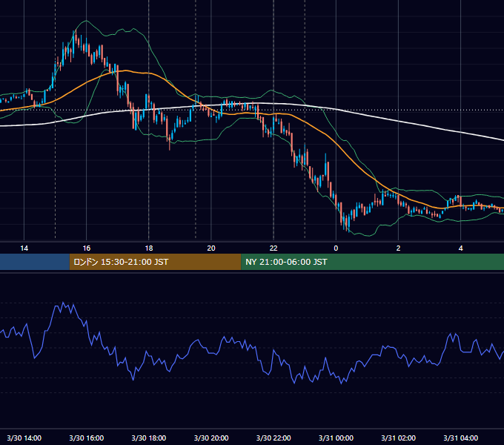504x445 pixels.
Task: Click the 3/31 00:00 date label
Action: 336,438
